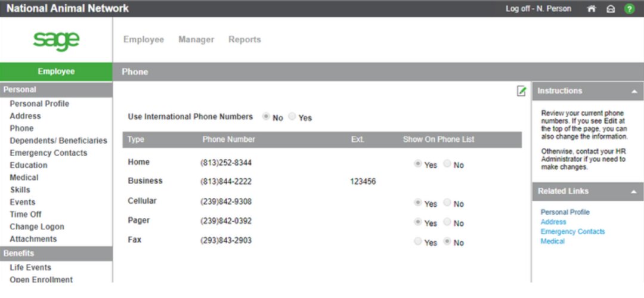Open the green Help question mark icon
The width and height of the screenshot is (644, 298).
click(x=629, y=9)
